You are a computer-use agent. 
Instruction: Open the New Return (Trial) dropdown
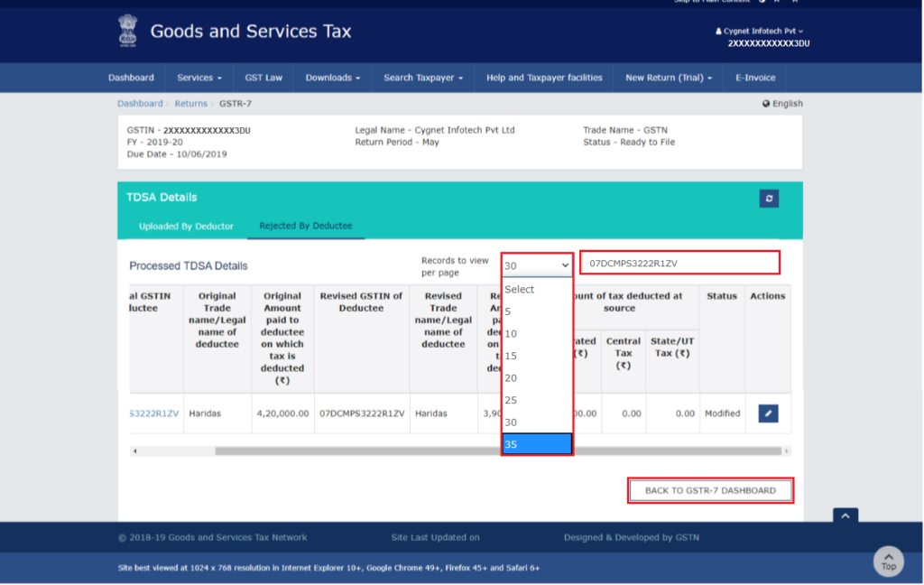tap(668, 78)
